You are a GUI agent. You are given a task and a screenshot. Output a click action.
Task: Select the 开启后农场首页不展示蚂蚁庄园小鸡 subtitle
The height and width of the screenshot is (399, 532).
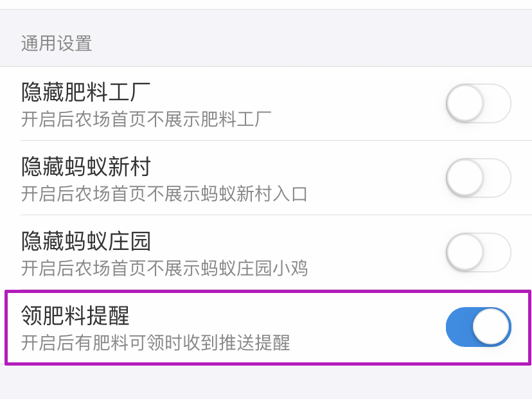click(164, 268)
